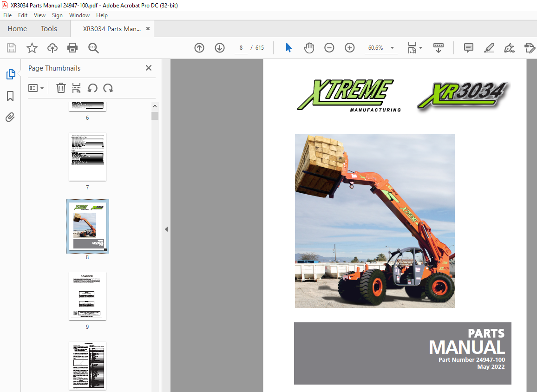
Task: Zoom out with minus icon
Action: pos(329,48)
